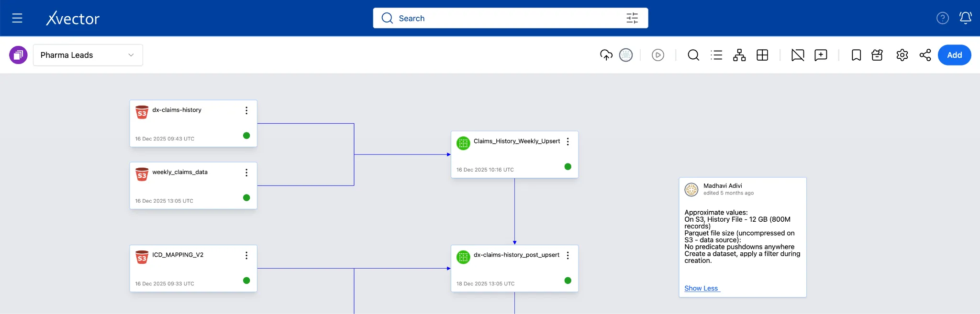This screenshot has width=980, height=314.
Task: Open notifications bell
Action: (966, 18)
